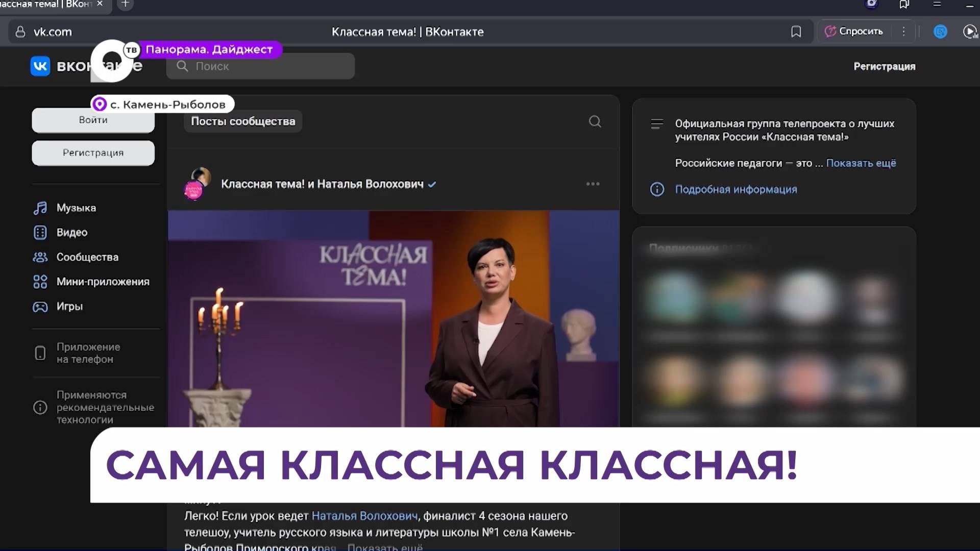Screen dimensions: 980x551
Task: Click the search magnifier on community posts
Action: click(594, 121)
